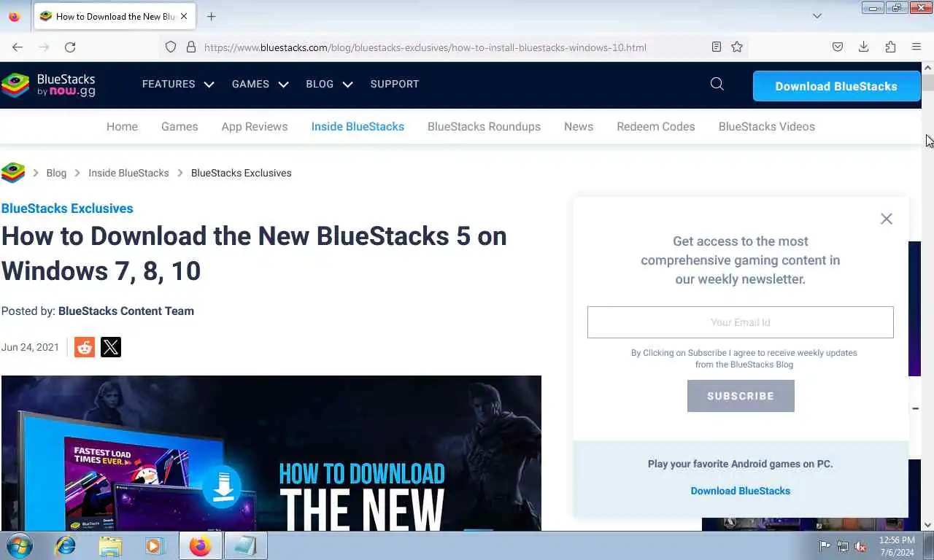Open the Action Center flag icon

825,546
